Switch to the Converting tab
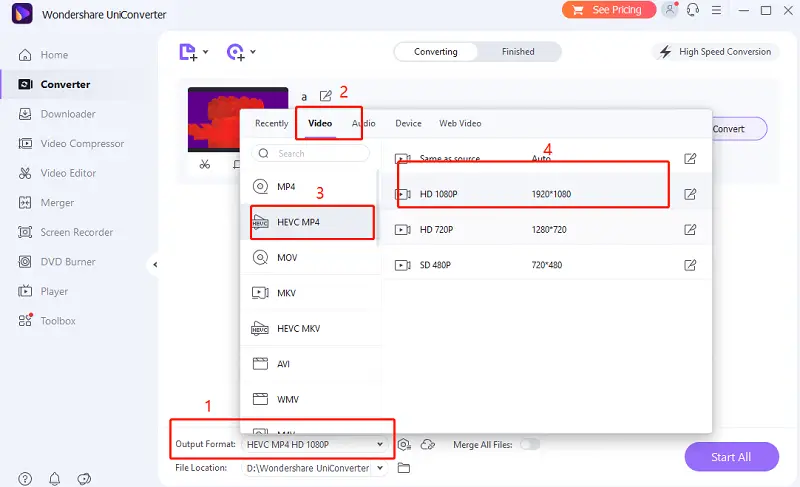Viewport: 800px width, 487px height. [436, 52]
